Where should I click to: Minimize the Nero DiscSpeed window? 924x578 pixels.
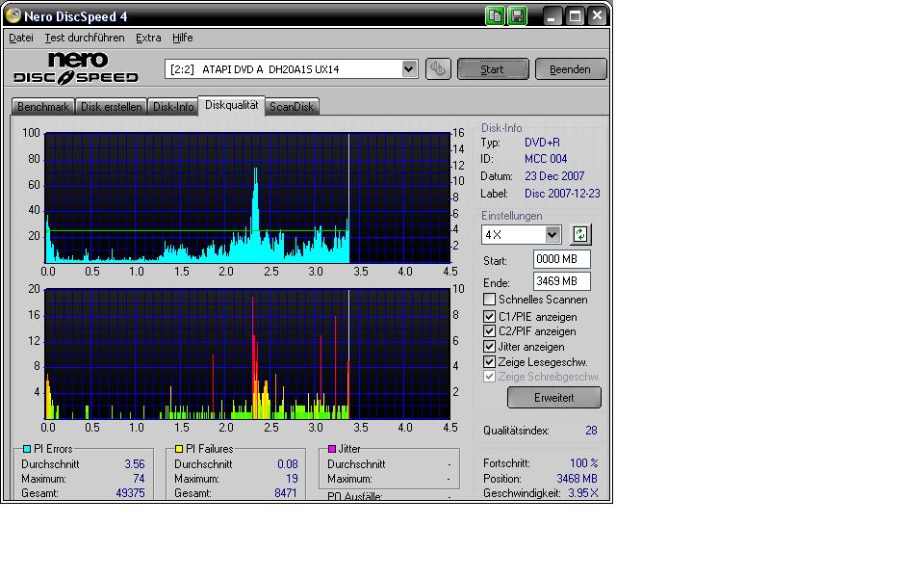[552, 15]
